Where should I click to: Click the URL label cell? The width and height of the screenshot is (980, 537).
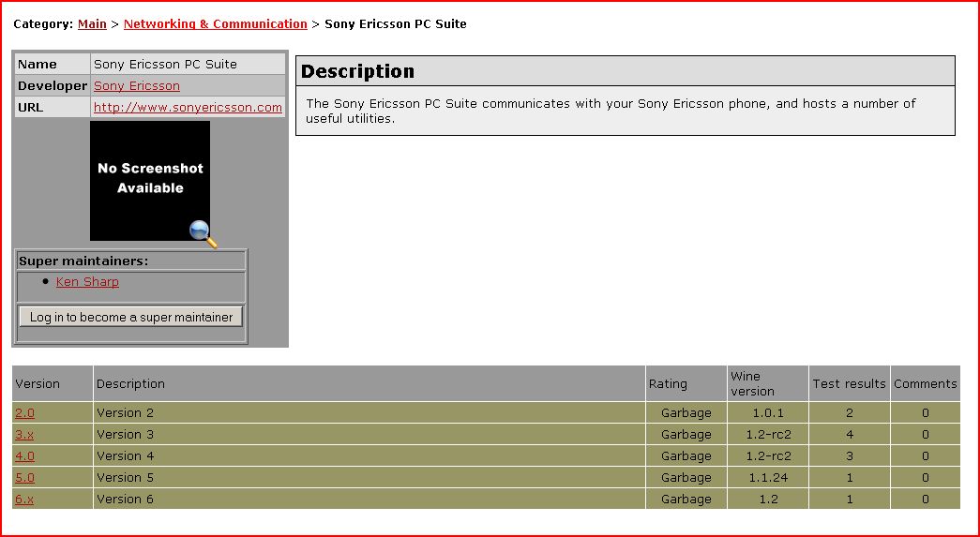[x=53, y=107]
